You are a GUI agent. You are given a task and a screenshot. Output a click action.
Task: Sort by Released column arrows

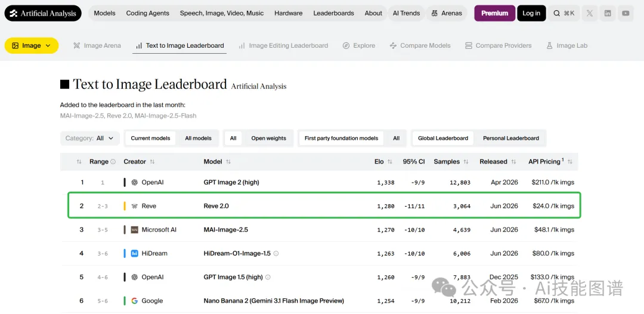(513, 162)
